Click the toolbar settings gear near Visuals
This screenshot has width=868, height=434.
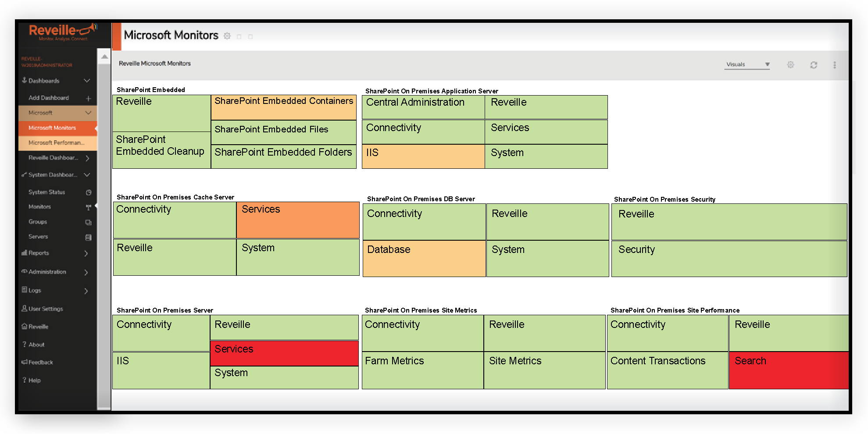coord(790,65)
